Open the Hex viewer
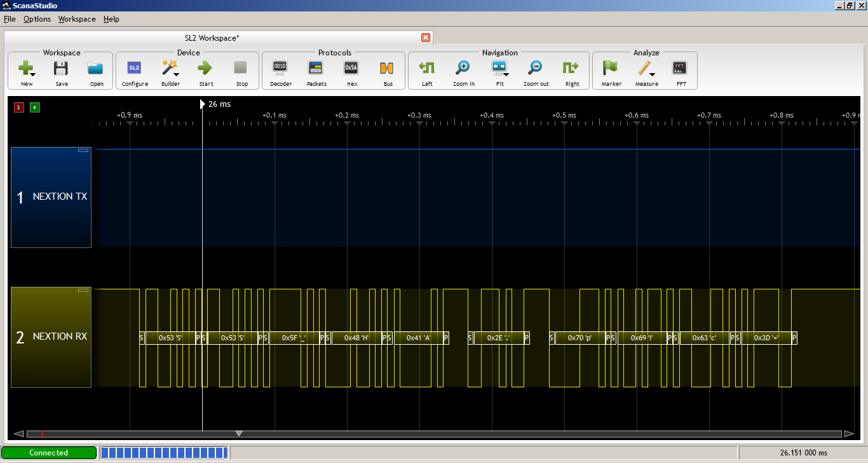Screen dimensions: 868x463 pos(351,71)
